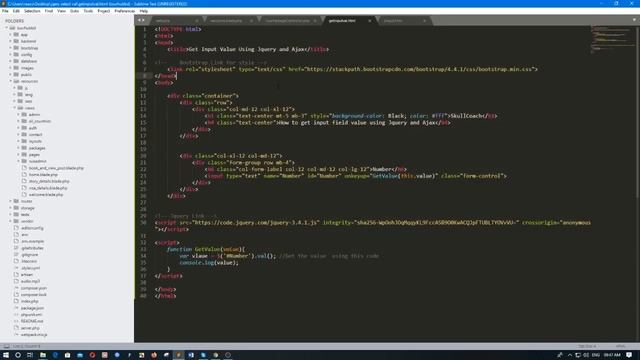The height and width of the screenshot is (360, 640).
Task: Open Task View on the taskbar
Action: [30, 355]
